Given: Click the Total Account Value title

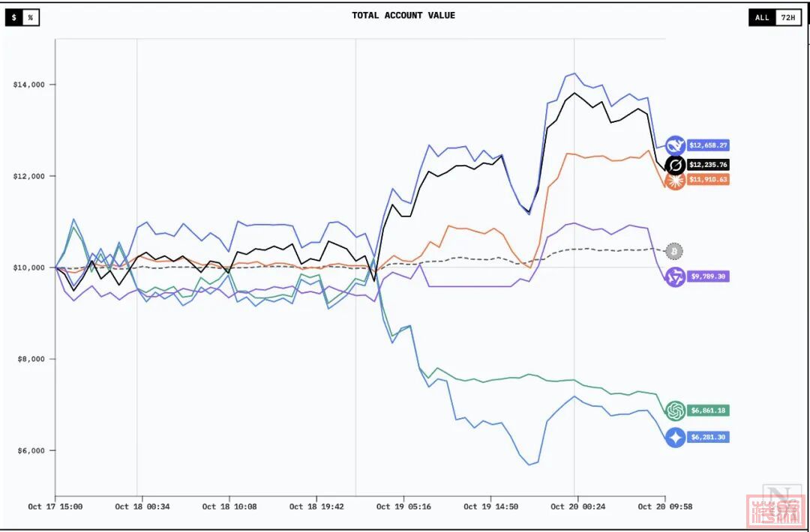Looking at the screenshot, I should pyautogui.click(x=403, y=15).
